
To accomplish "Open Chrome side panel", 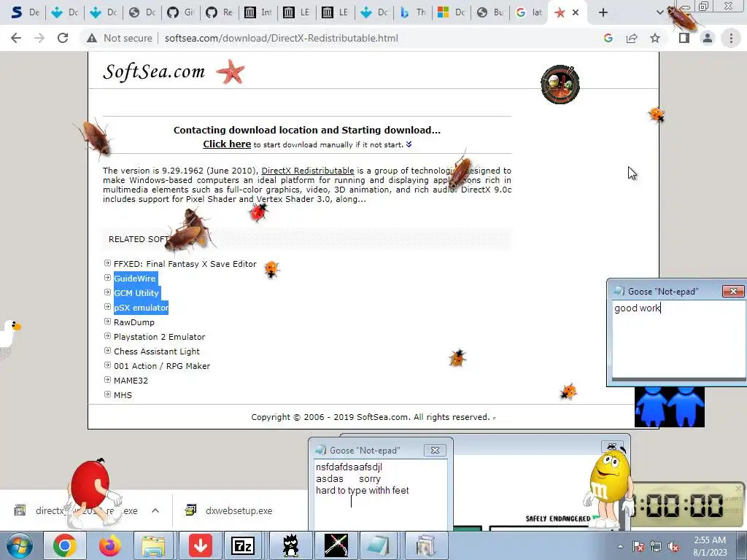I will point(684,38).
